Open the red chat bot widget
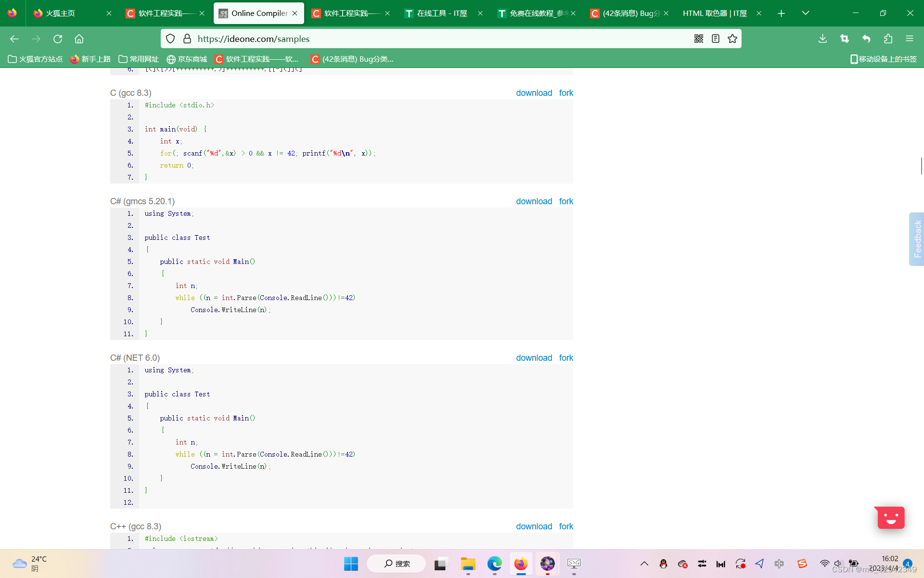 [x=890, y=518]
